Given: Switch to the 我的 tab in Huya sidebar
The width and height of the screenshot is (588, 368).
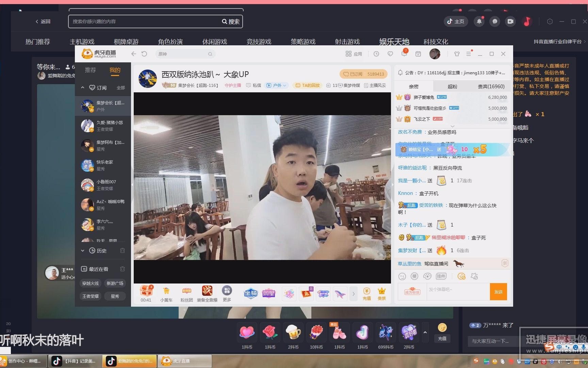Looking at the screenshot, I should click(115, 70).
